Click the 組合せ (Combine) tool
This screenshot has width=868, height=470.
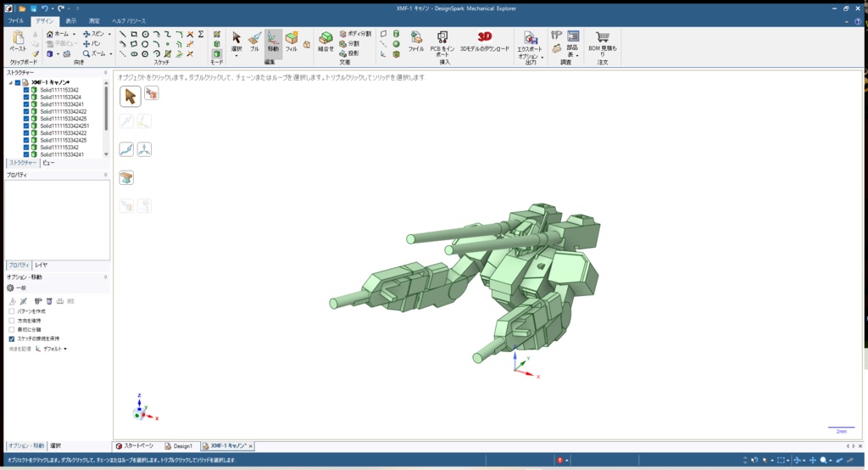tap(325, 42)
